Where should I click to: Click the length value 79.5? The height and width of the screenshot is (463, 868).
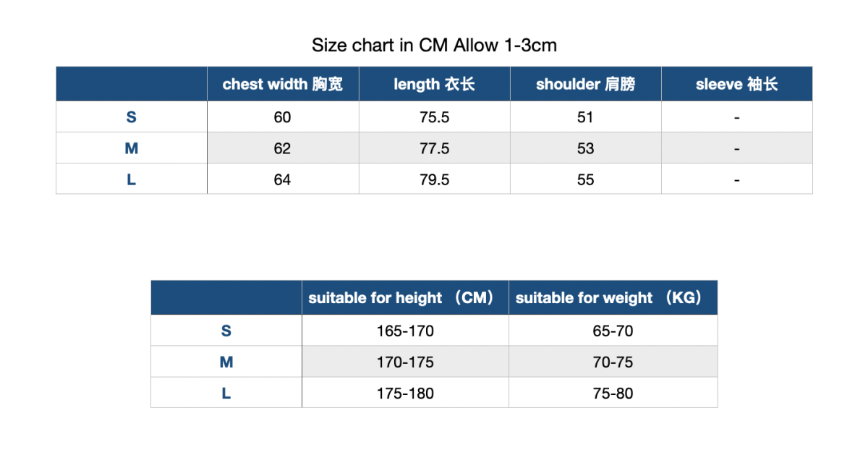click(434, 179)
